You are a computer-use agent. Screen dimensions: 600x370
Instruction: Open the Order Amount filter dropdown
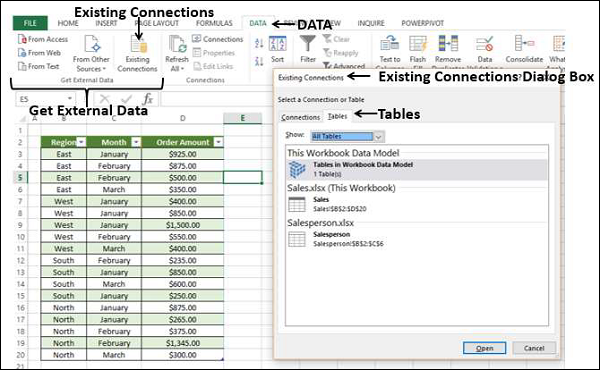218,142
